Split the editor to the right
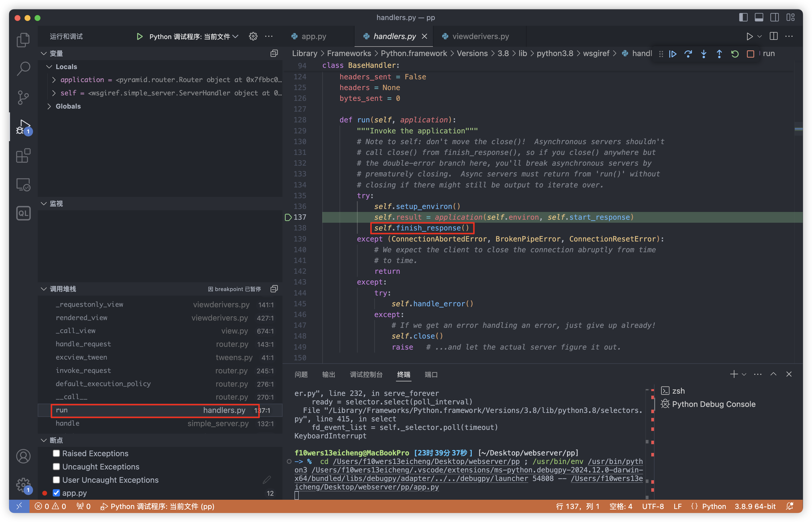This screenshot has width=812, height=522. 773,36
